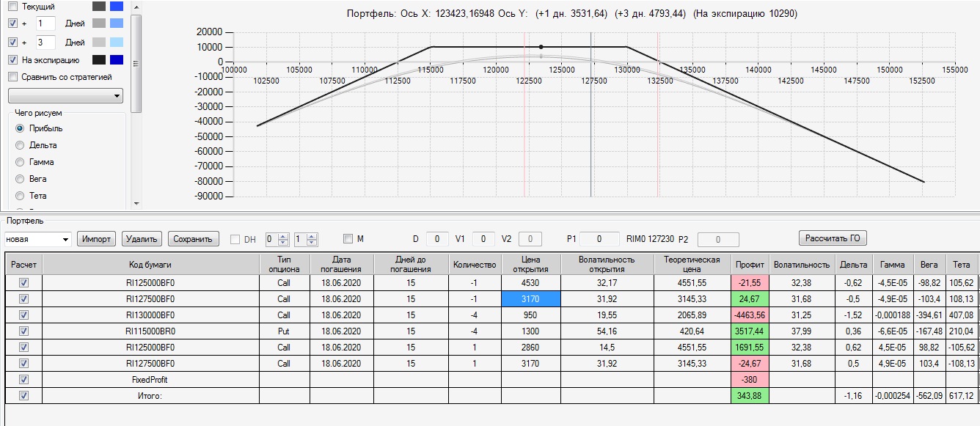This screenshot has width=980, height=426.
Task: Click the RI115000BR0 code cell
Action: pos(150,331)
